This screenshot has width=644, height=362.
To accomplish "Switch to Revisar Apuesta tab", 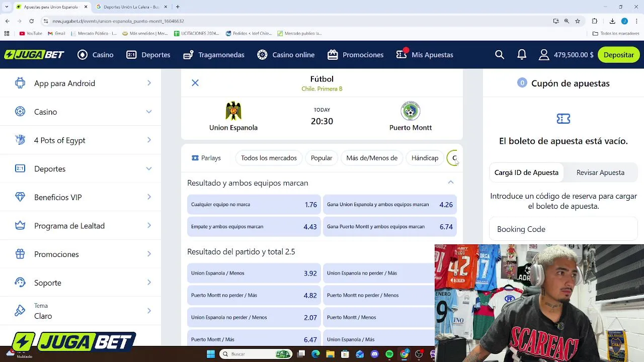I will coord(600,172).
